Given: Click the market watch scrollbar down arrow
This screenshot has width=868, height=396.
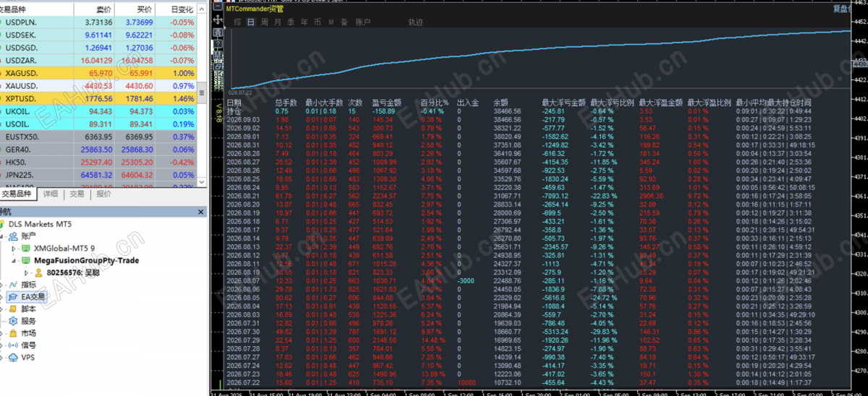Looking at the screenshot, I should [202, 182].
